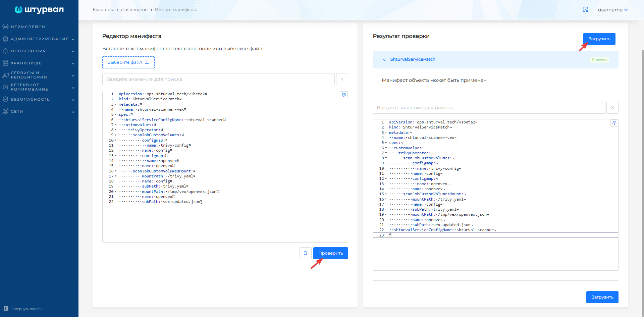Click the Штурвал logo
Image resolution: width=644 pixels, height=317 pixels.
tap(39, 10)
